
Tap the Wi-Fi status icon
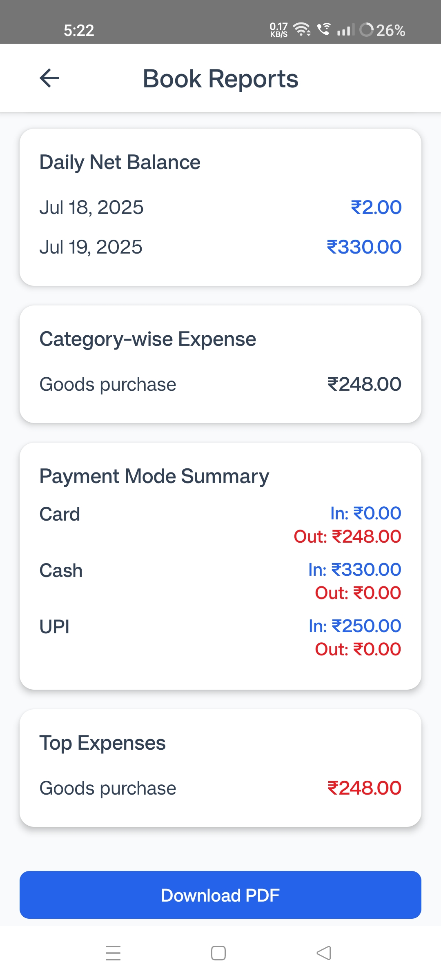click(302, 29)
